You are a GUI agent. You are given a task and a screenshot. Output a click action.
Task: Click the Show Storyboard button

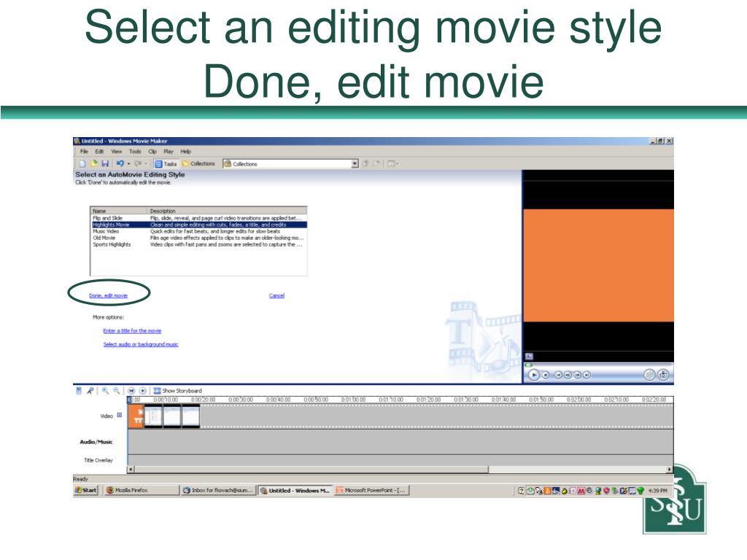click(178, 391)
